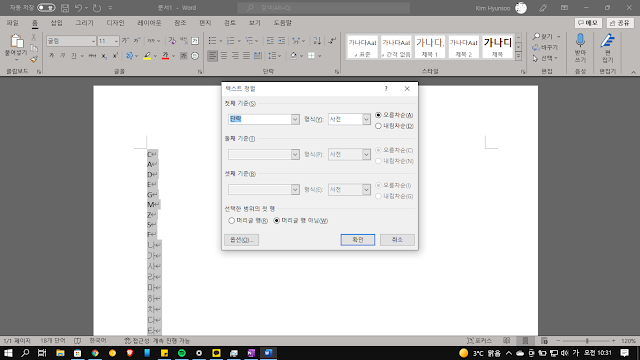Select the no header row radio (머리글 행 아님 W)

pyautogui.click(x=277, y=220)
